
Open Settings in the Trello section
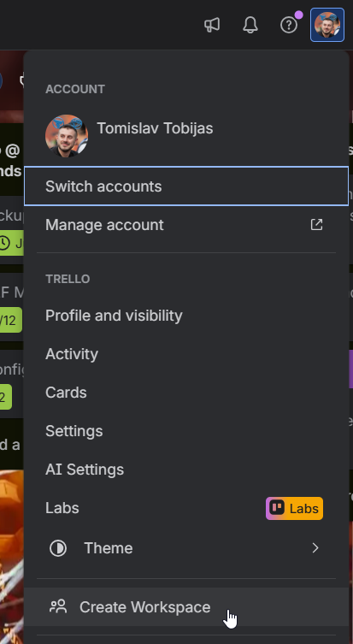pos(186,431)
